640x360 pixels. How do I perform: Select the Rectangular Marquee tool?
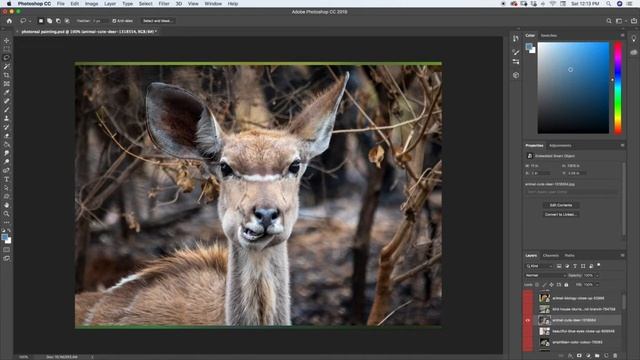pyautogui.click(x=7, y=49)
